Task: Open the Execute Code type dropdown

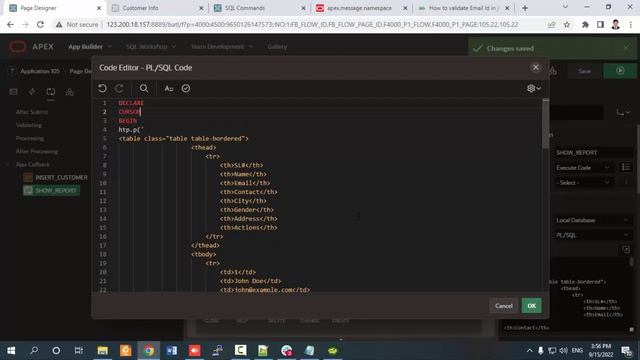Action: pos(583,168)
